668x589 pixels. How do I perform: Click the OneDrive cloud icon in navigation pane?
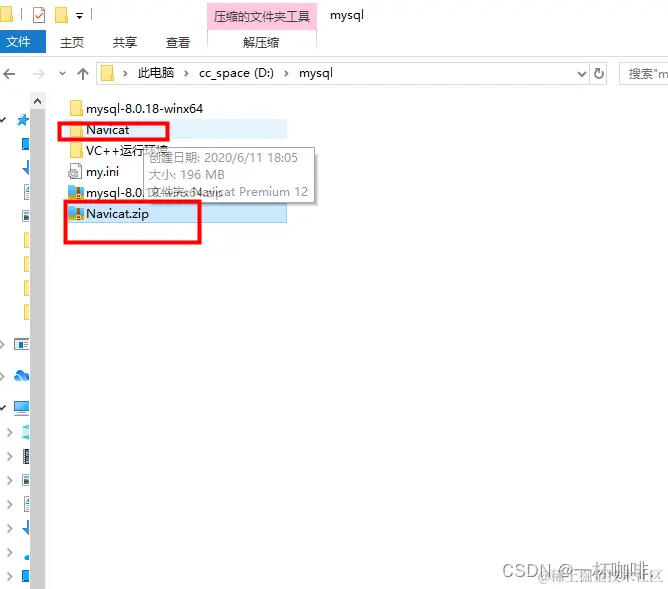[21, 376]
